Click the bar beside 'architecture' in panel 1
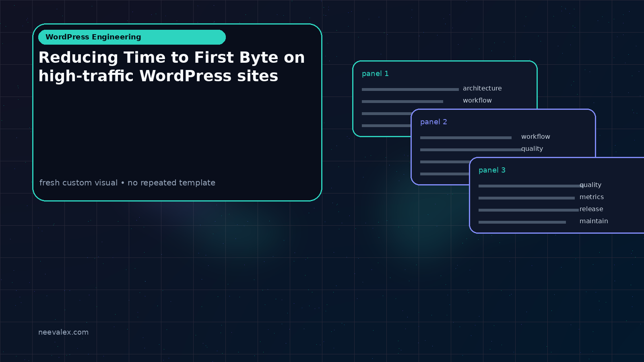Viewport: 644px width, 362px height. pyautogui.click(x=410, y=89)
